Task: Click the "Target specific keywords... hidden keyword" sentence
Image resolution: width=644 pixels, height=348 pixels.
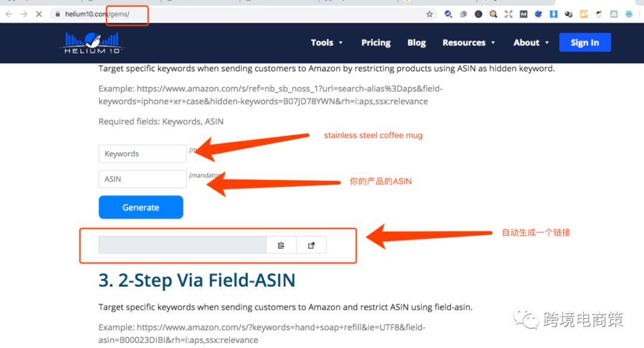Action: coord(327,69)
